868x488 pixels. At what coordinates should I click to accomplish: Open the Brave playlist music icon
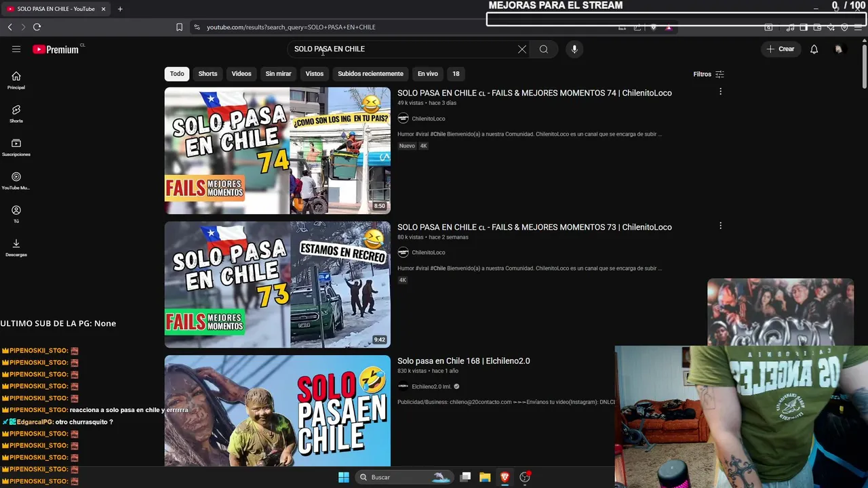(x=790, y=28)
